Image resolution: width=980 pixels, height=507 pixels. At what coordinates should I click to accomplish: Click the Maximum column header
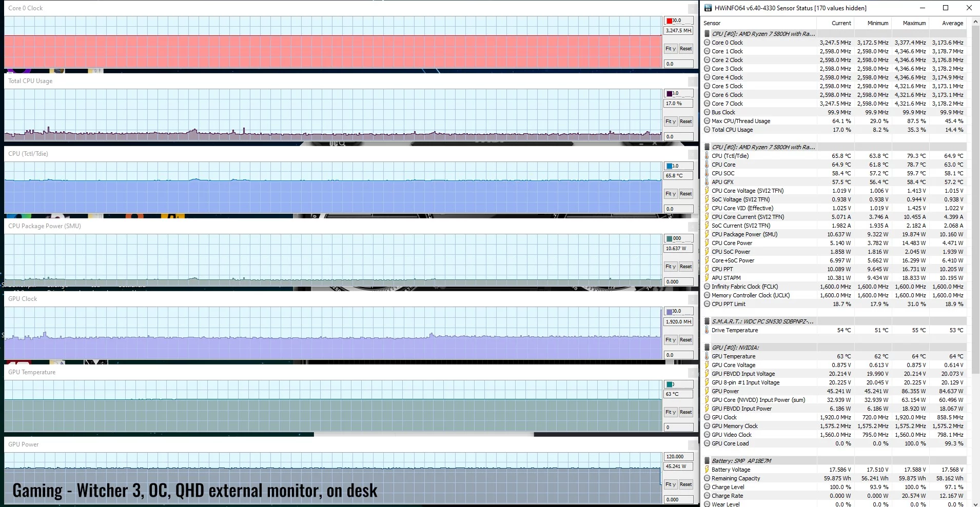coord(914,23)
